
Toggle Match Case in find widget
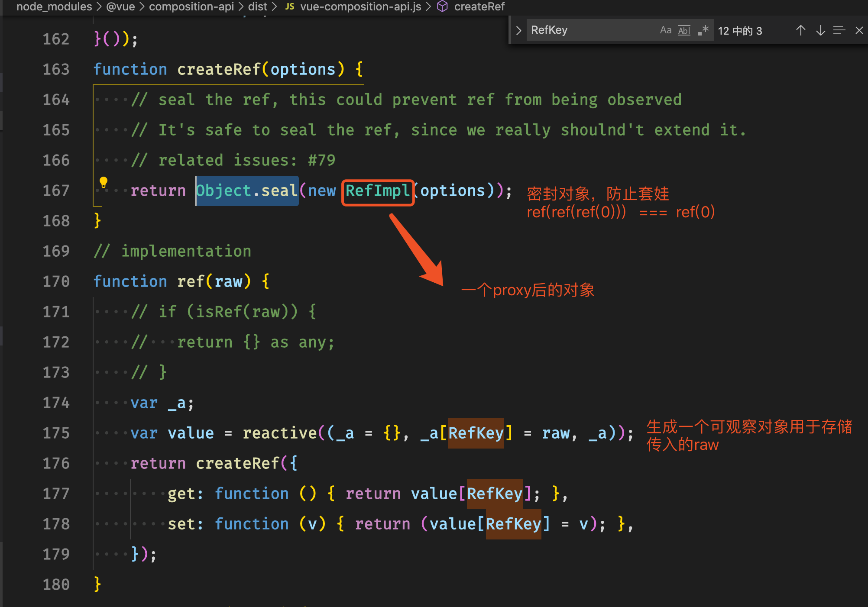click(x=665, y=30)
